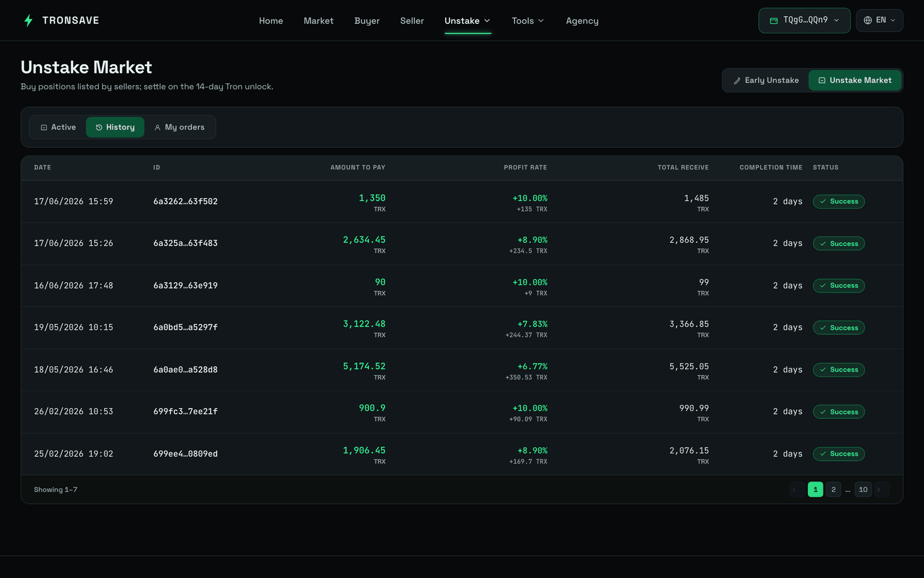924x578 pixels.
Task: Click order ID 6a0ae0…a528d8
Action: pos(185,370)
